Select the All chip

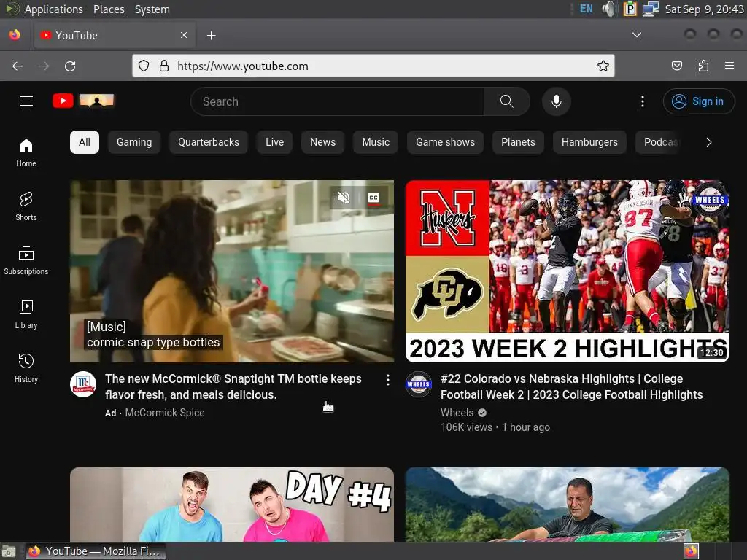click(x=85, y=142)
